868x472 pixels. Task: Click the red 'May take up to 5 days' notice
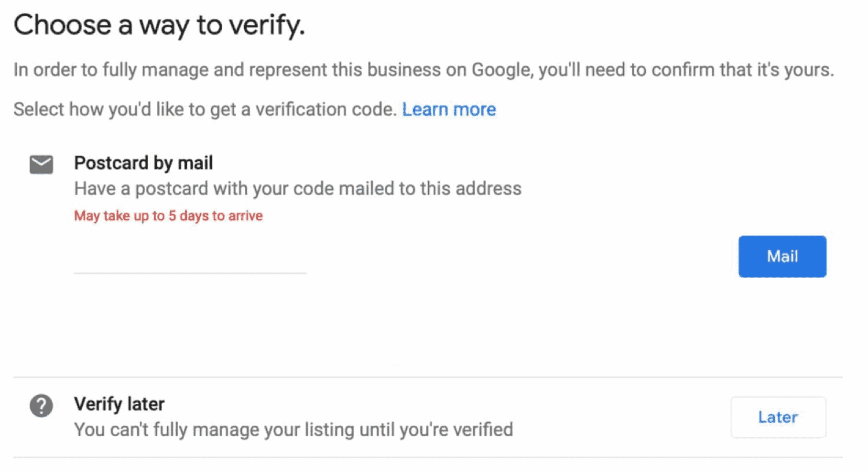[x=168, y=216]
